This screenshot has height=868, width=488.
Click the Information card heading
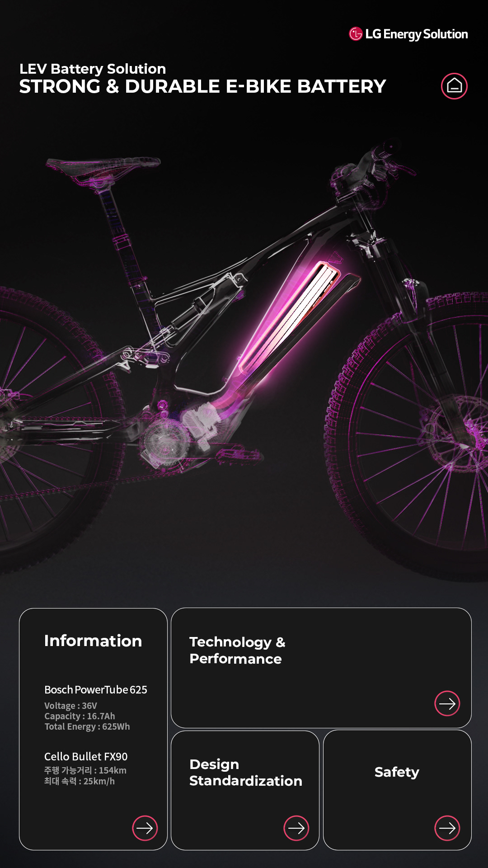click(93, 641)
